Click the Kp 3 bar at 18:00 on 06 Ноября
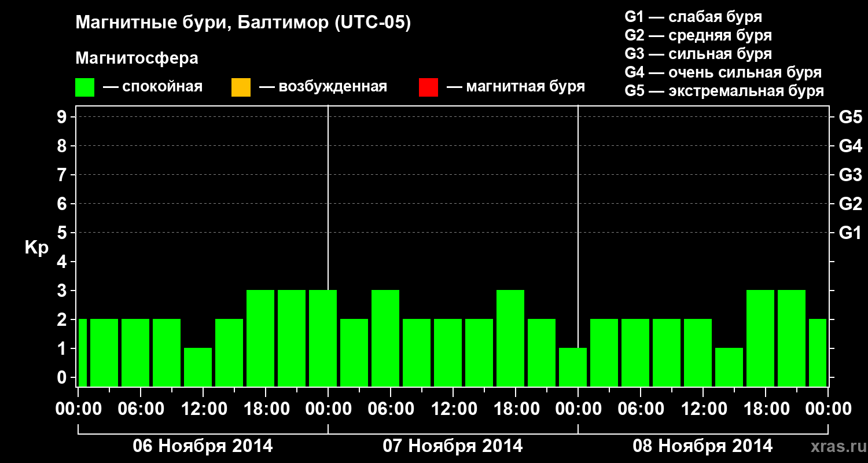 point(260,338)
